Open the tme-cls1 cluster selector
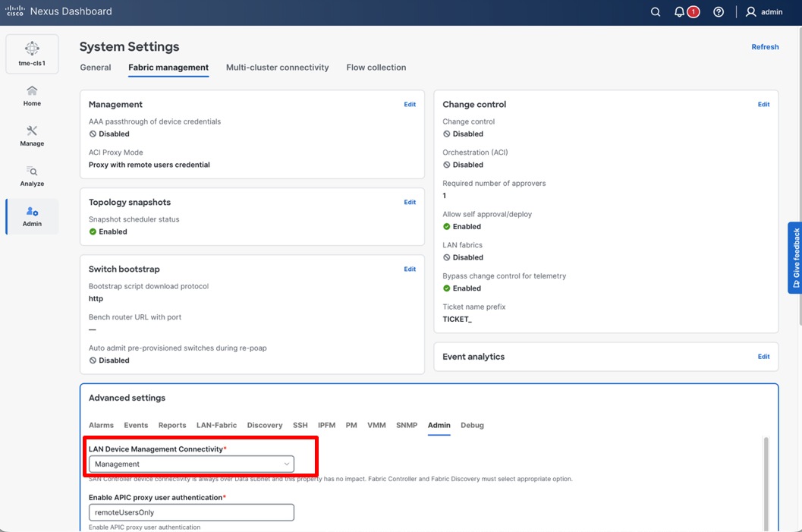This screenshot has height=532, width=802. tap(32, 53)
